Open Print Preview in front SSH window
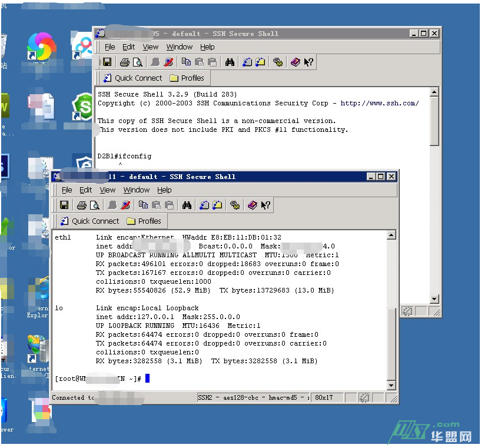This screenshot has height=448, width=481. point(94,205)
